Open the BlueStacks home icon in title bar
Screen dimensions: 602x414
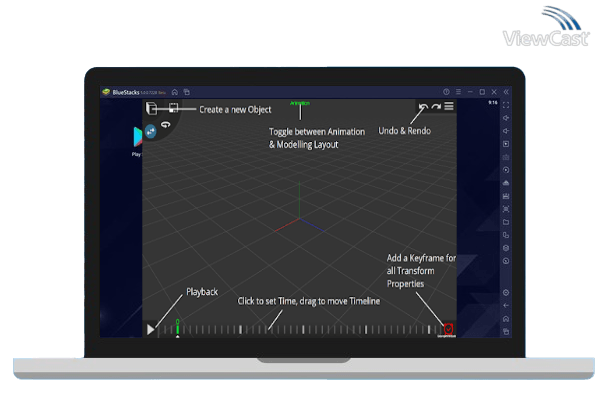pyautogui.click(x=174, y=92)
